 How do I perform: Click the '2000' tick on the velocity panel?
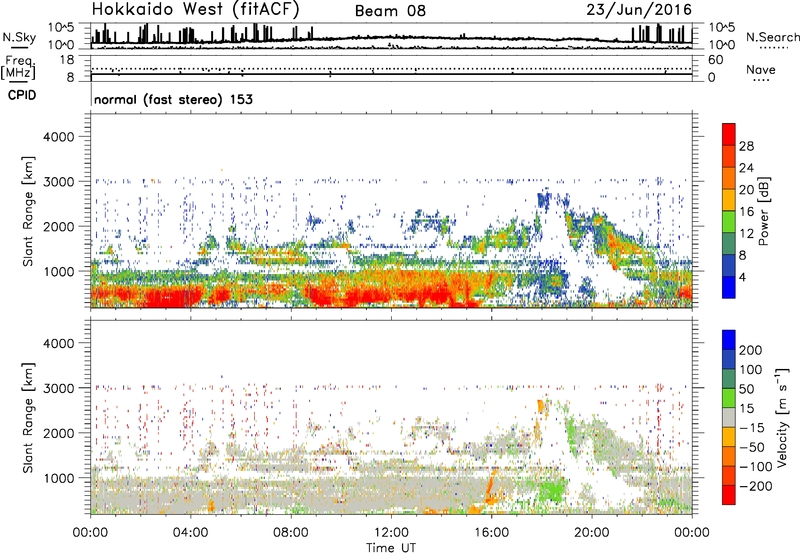click(59, 433)
